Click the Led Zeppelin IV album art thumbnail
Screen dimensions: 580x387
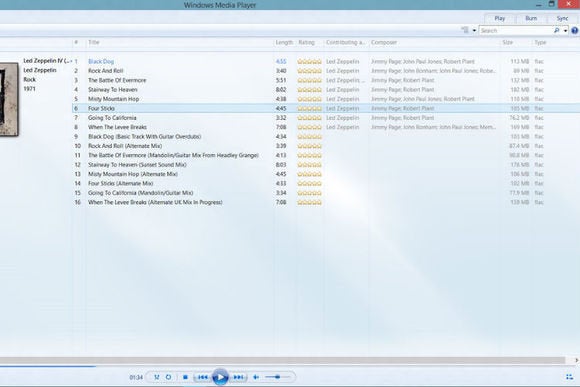click(x=9, y=99)
